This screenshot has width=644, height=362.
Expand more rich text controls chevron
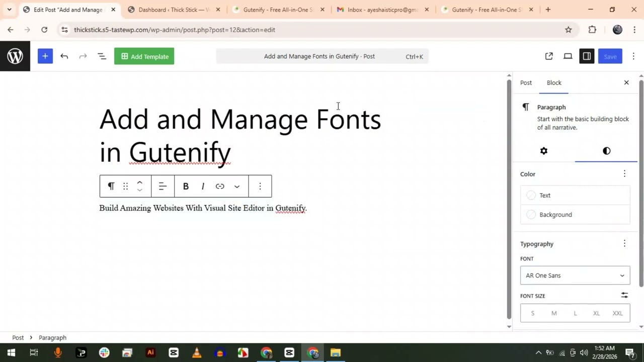tap(237, 186)
